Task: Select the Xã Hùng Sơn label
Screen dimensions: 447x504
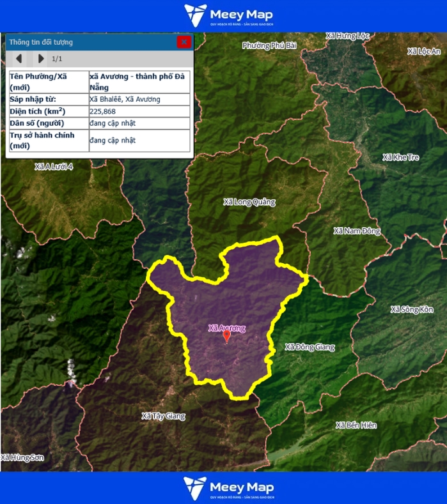Action: coord(22,457)
